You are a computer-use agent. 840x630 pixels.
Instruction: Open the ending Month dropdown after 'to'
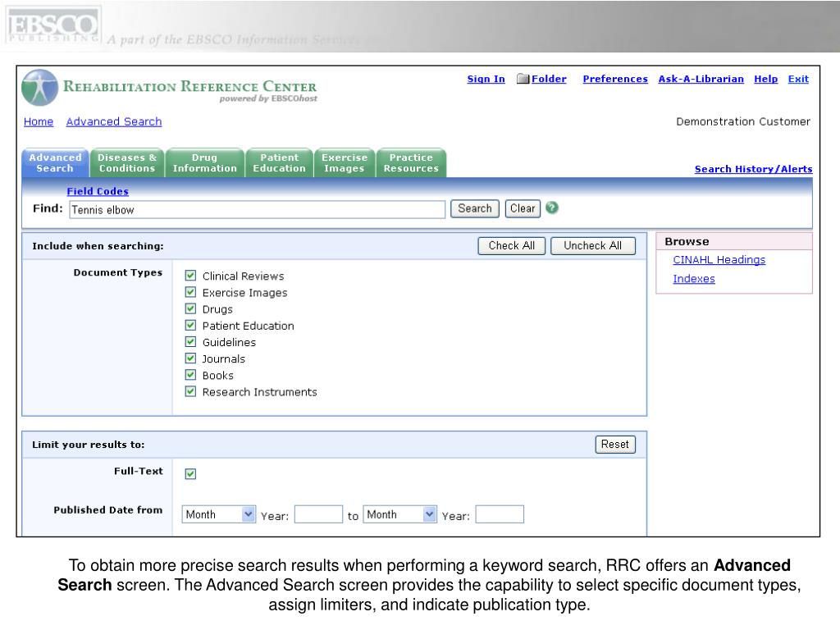[399, 514]
